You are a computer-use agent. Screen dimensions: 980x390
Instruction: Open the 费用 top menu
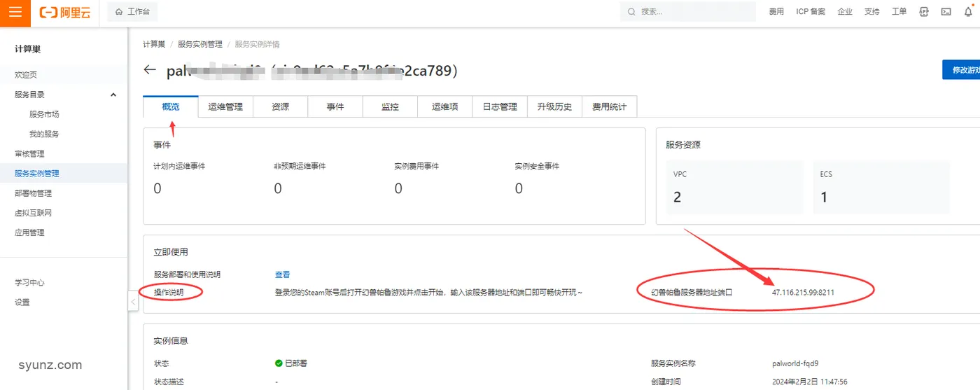[x=776, y=12]
